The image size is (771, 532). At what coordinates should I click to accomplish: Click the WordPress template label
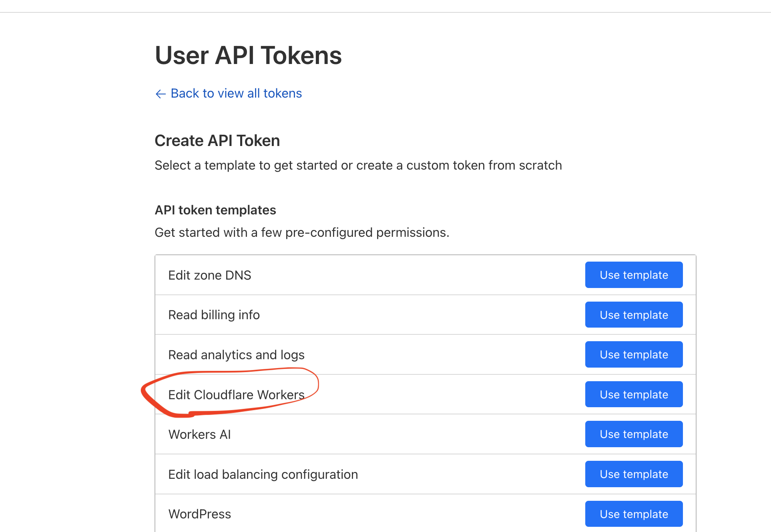tap(199, 514)
